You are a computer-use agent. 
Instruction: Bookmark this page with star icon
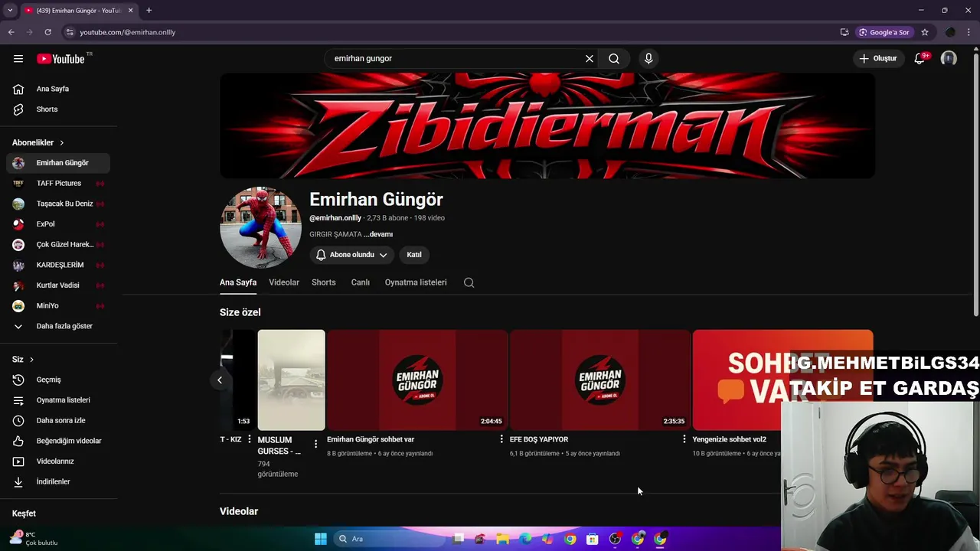pyautogui.click(x=925, y=32)
